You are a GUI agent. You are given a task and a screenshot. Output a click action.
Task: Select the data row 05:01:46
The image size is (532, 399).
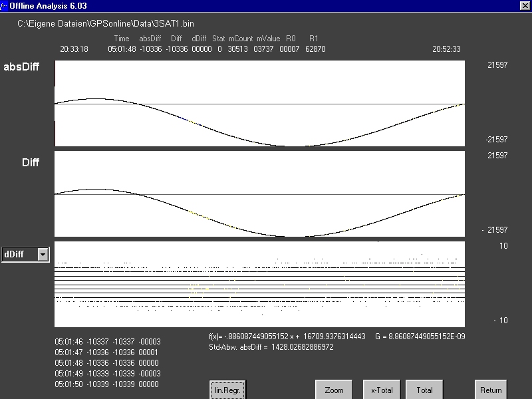point(108,342)
